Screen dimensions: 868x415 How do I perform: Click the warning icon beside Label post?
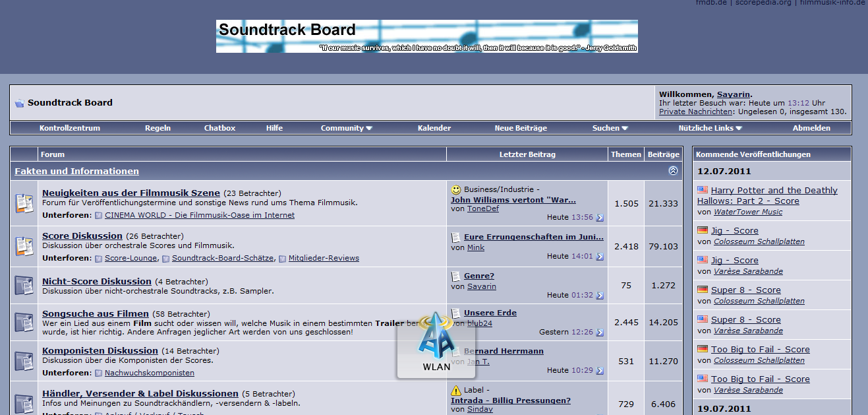456,390
